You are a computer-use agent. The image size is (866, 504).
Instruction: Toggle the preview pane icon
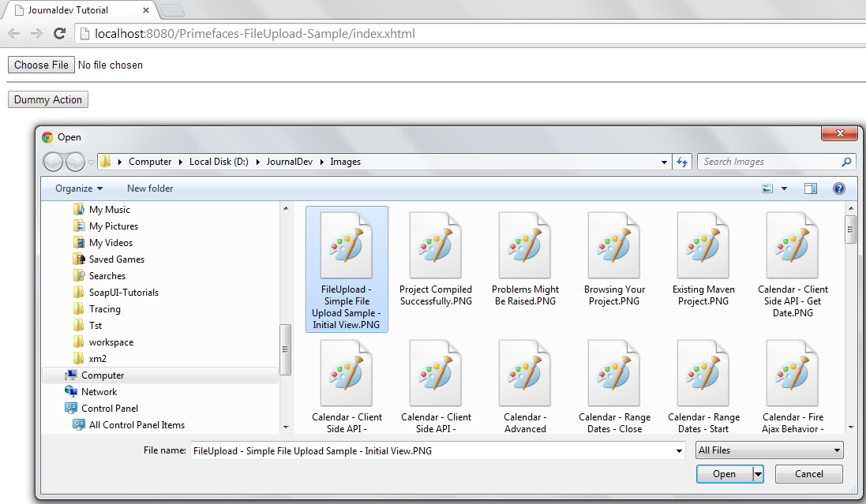810,189
